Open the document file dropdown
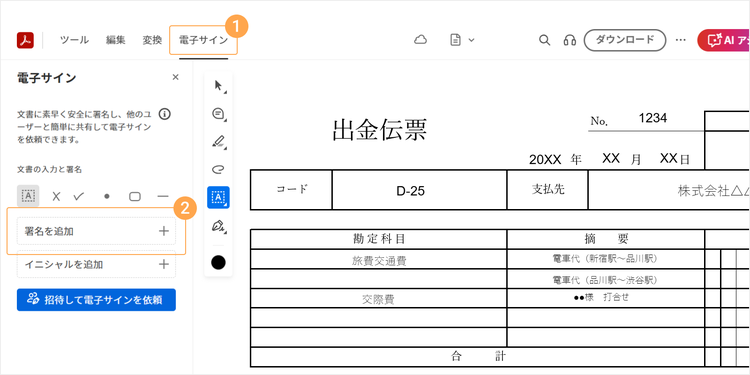750x375 pixels. point(462,40)
